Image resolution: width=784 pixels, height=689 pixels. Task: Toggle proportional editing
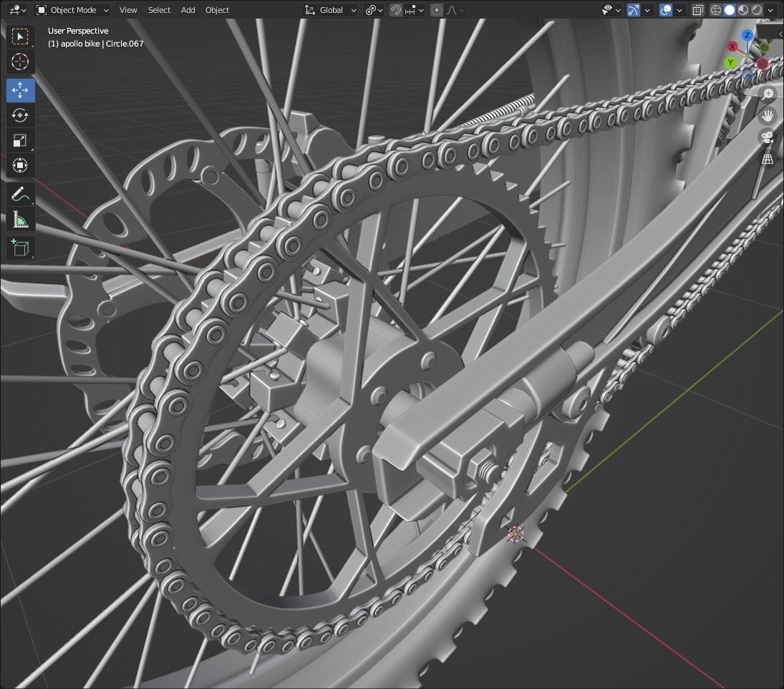(x=437, y=10)
